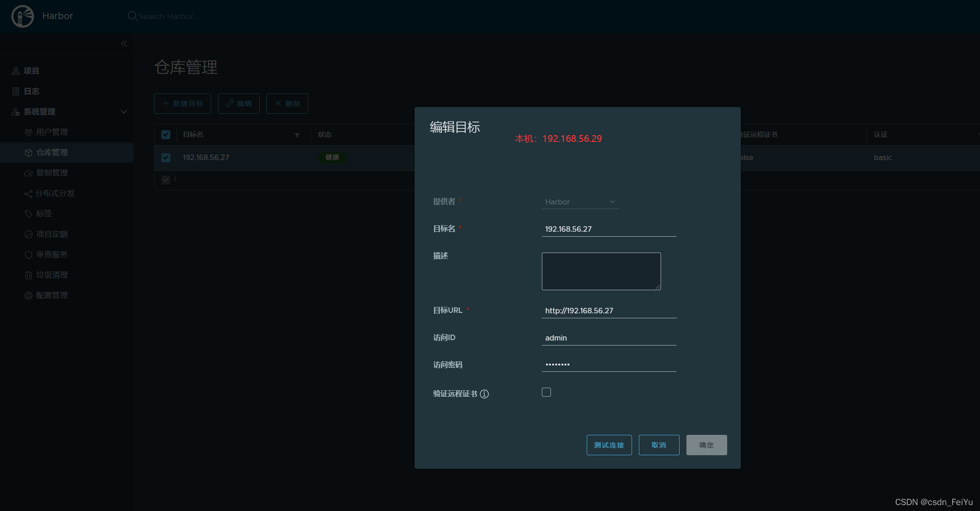
Task: Click the 状态 column header
Action: point(324,135)
